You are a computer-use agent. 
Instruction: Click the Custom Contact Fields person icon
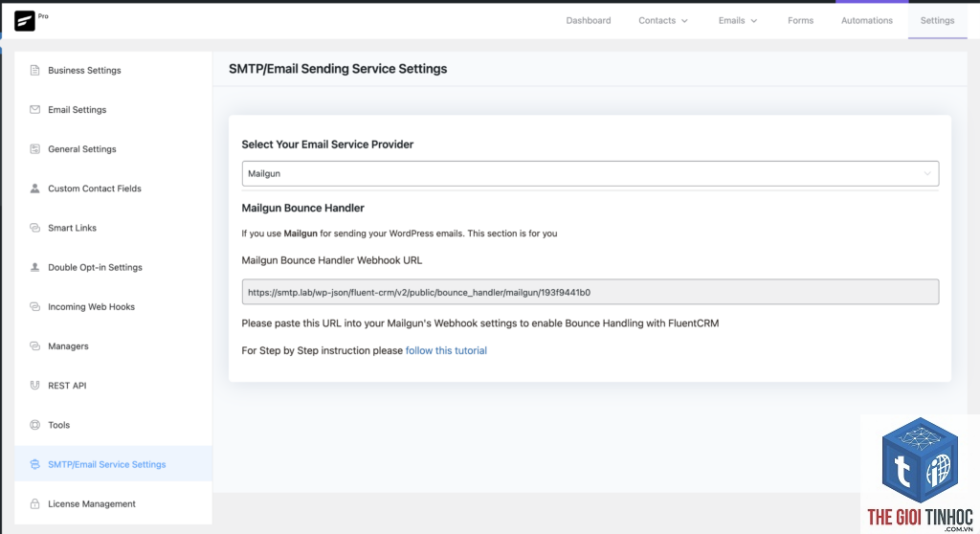pos(35,189)
